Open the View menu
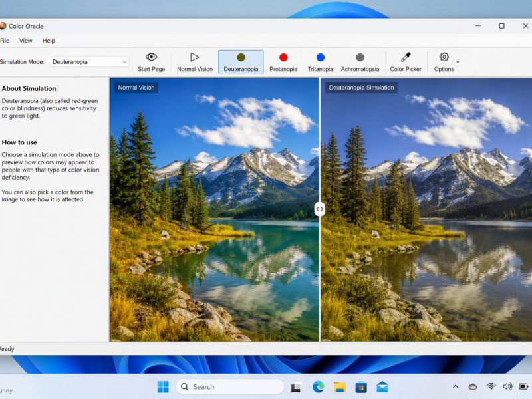This screenshot has height=399, width=532. tap(25, 41)
